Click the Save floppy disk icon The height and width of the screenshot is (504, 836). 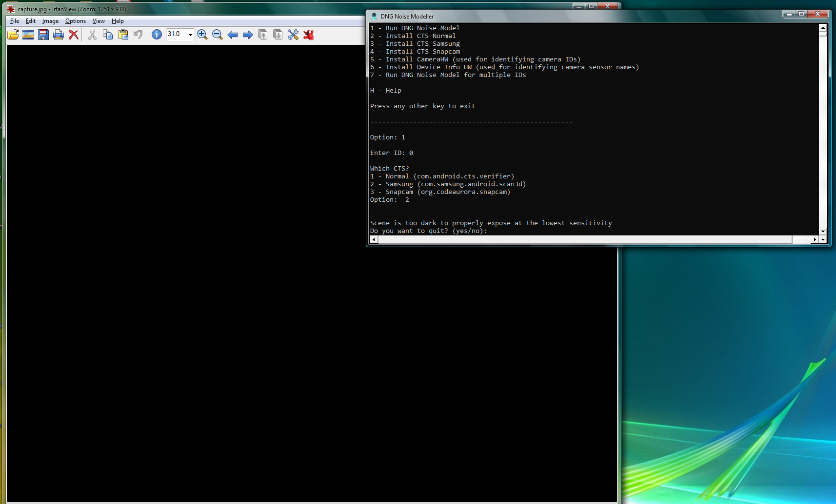click(x=43, y=35)
